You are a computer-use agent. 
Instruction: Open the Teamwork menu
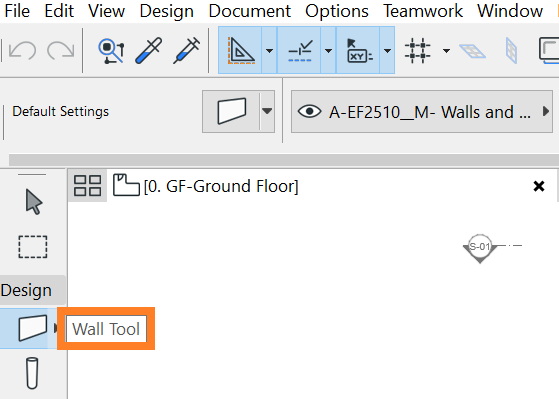[423, 11]
